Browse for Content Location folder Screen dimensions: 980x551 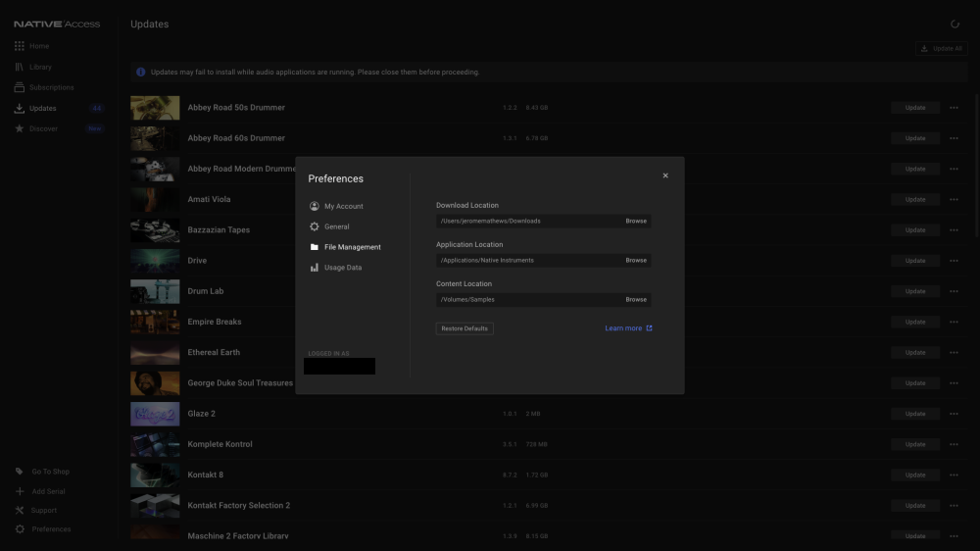click(636, 300)
